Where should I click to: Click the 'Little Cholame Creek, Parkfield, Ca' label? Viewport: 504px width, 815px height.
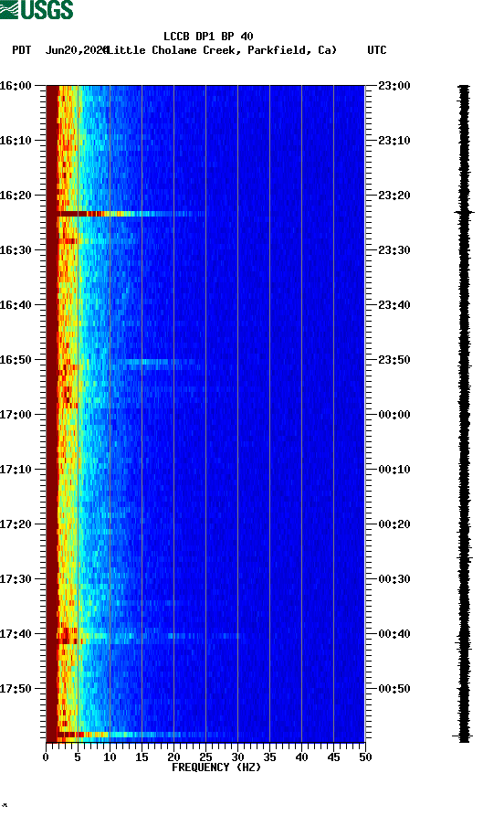click(221, 50)
